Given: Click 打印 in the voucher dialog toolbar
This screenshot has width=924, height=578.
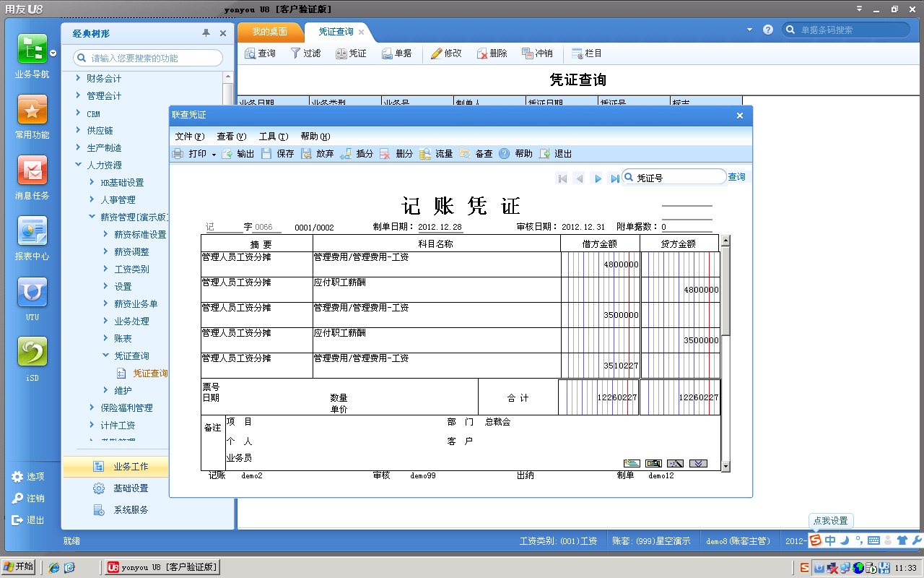Looking at the screenshot, I should click(x=190, y=154).
